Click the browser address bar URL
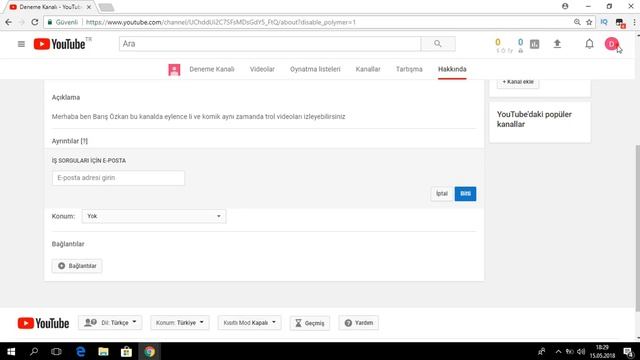Screen dimensions: 640x360 pyautogui.click(x=220, y=22)
